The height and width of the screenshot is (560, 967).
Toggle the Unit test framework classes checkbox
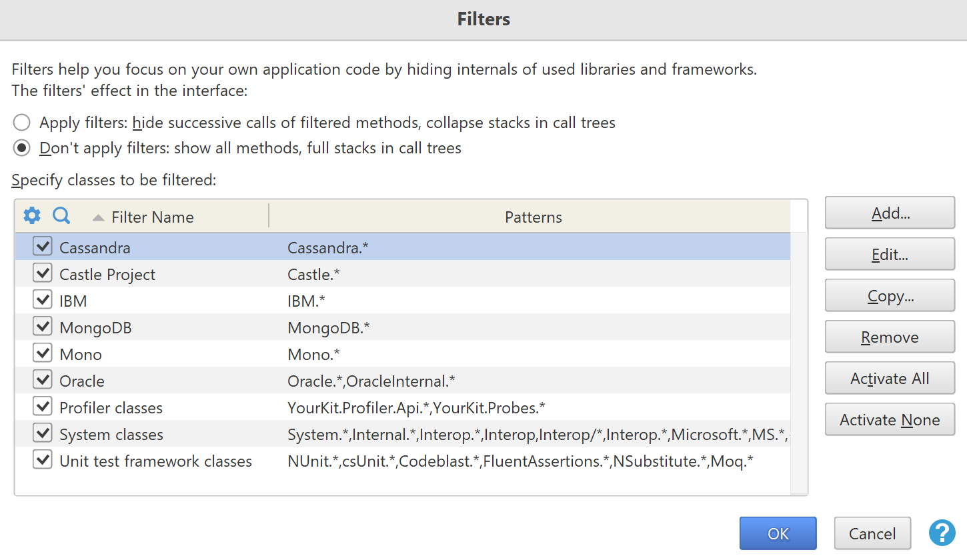(x=43, y=460)
